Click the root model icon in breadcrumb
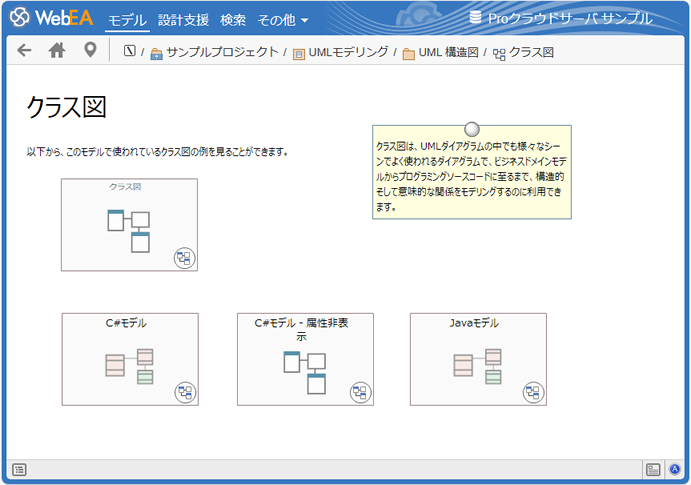This screenshot has width=691, height=485. click(x=130, y=51)
